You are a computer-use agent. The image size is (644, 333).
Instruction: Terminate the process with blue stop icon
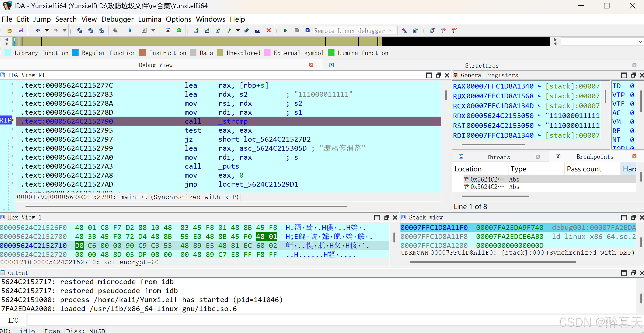click(308, 30)
